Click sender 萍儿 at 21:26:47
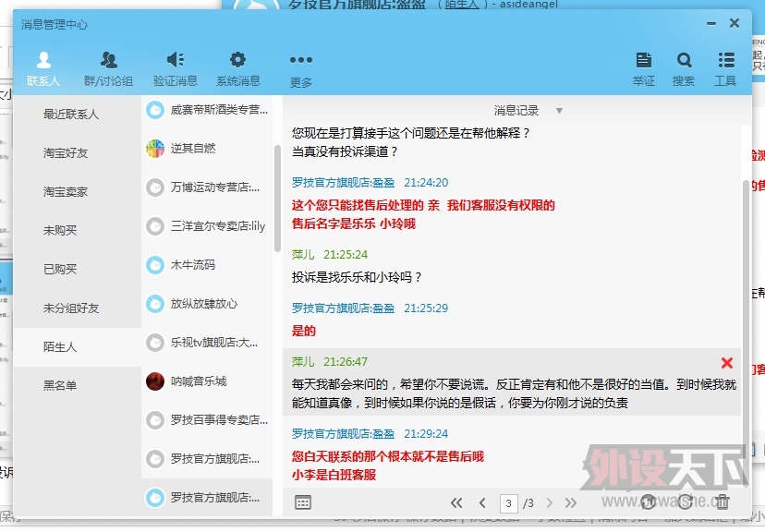Viewport: 765px width, 532px height. tap(303, 362)
